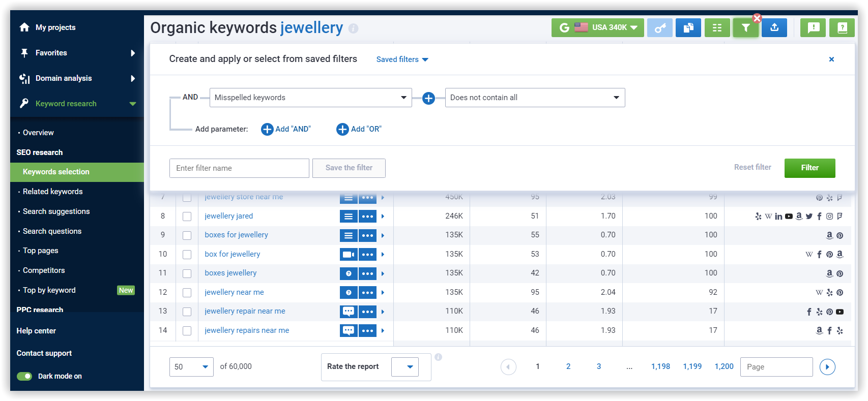Click the key icon button in toolbar

659,28
